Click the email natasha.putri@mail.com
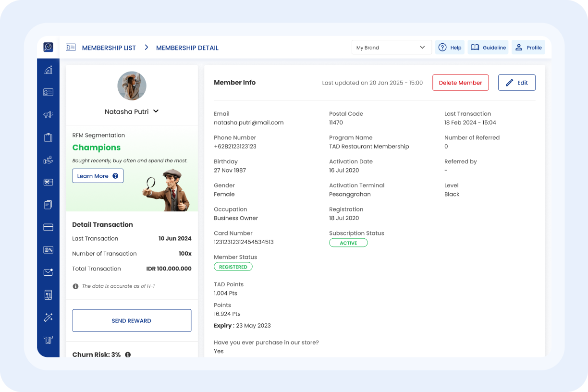This screenshot has height=392, width=588. [x=249, y=122]
